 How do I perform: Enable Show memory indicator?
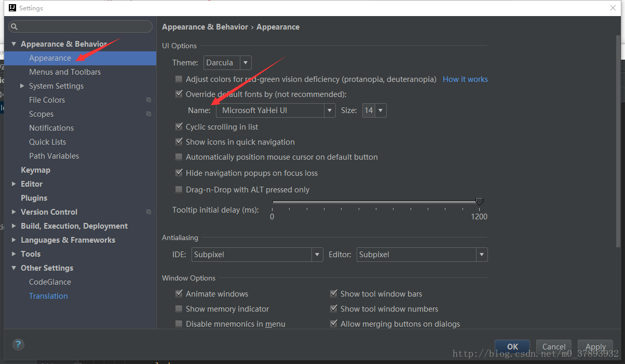(179, 309)
